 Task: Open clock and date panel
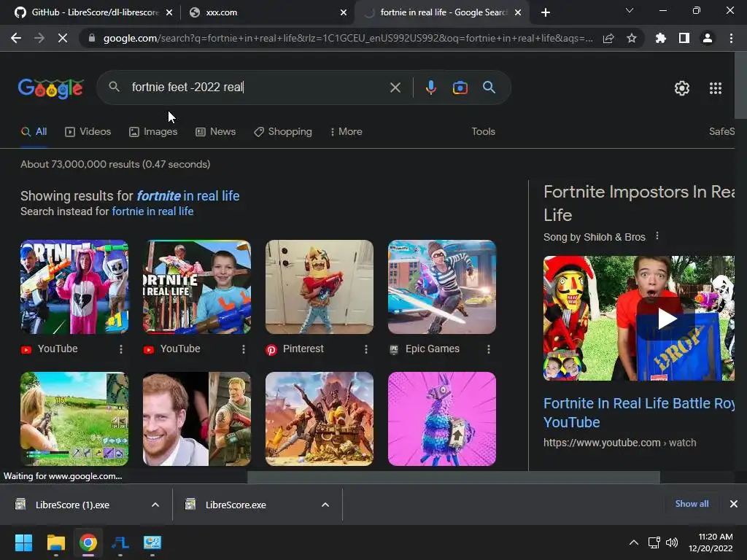point(711,542)
